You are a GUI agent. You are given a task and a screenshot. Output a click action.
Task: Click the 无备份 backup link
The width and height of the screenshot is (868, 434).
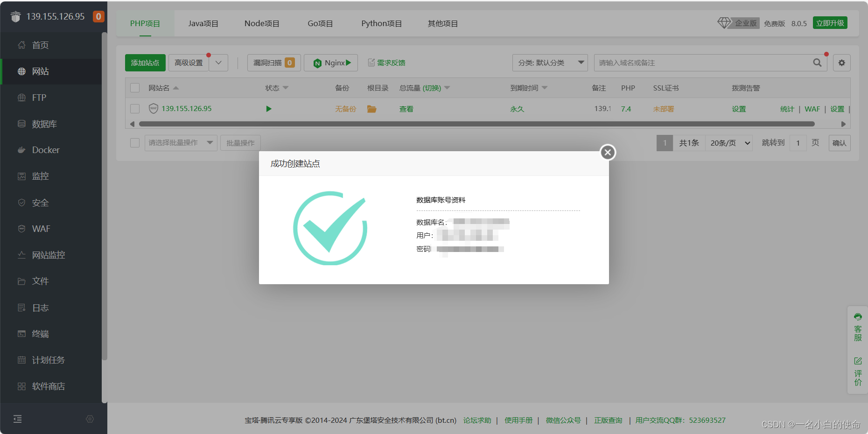pyautogui.click(x=345, y=109)
